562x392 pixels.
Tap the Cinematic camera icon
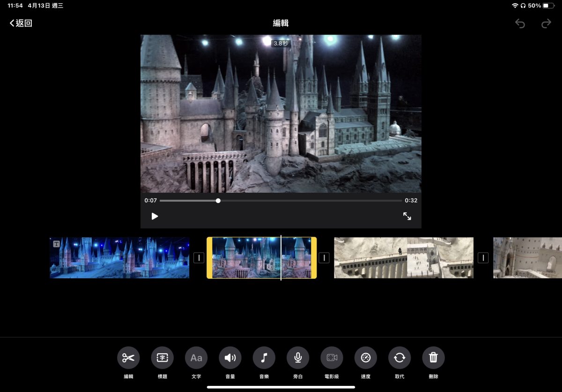332,358
